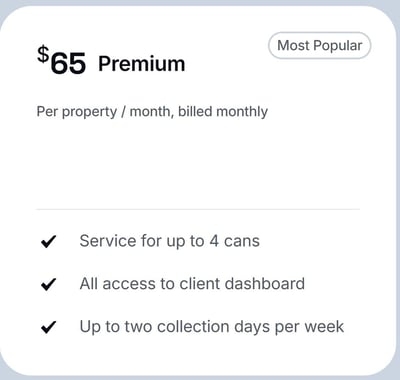Click checkmark beside Up to two collection days
This screenshot has width=400, height=380.
(x=48, y=327)
